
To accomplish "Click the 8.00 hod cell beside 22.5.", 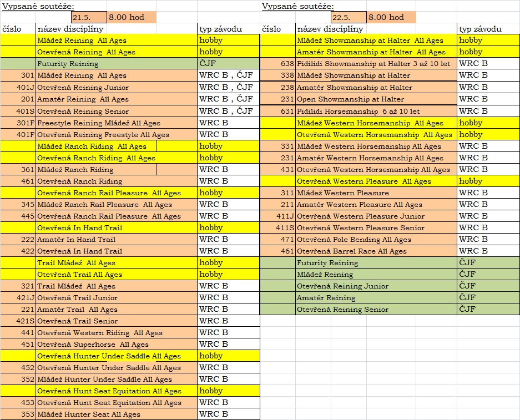I will (391, 17).
